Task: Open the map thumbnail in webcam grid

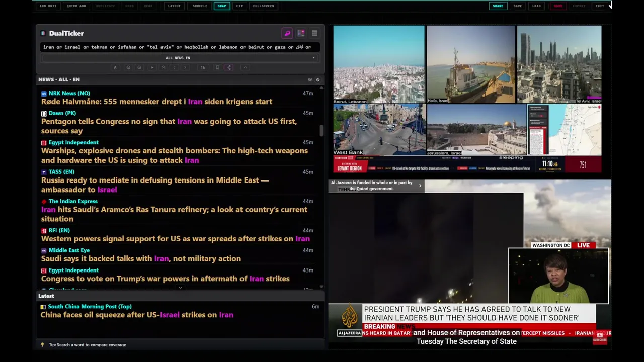Action: click(565, 130)
